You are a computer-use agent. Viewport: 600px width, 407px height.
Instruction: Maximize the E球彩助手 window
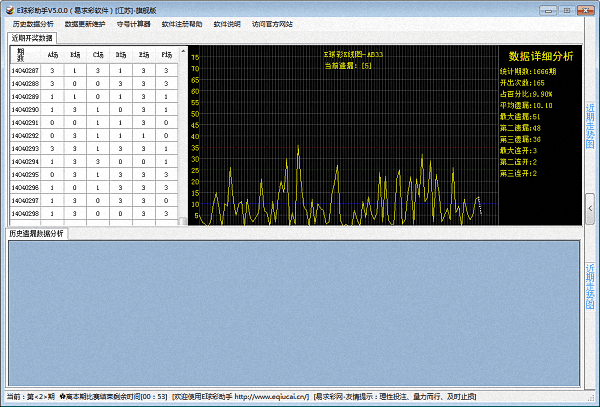click(567, 11)
